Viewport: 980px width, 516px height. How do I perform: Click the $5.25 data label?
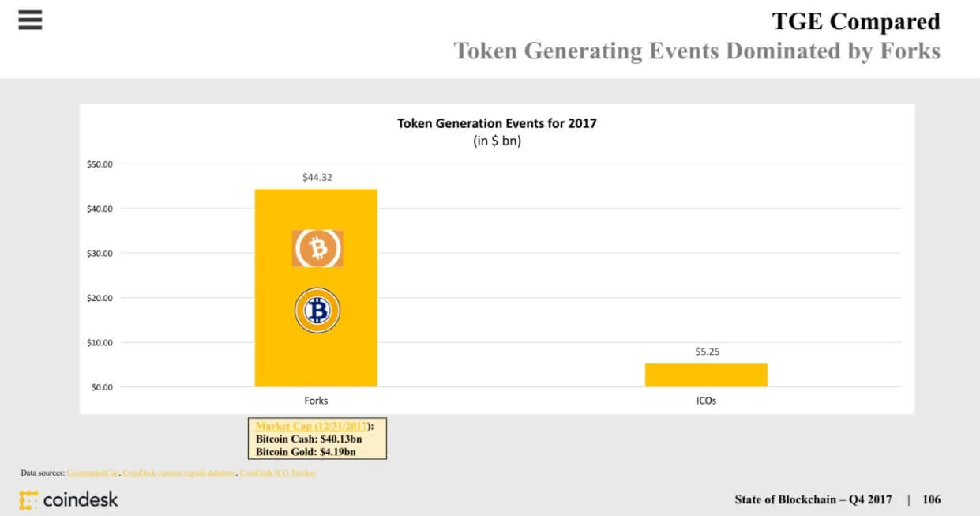click(707, 352)
